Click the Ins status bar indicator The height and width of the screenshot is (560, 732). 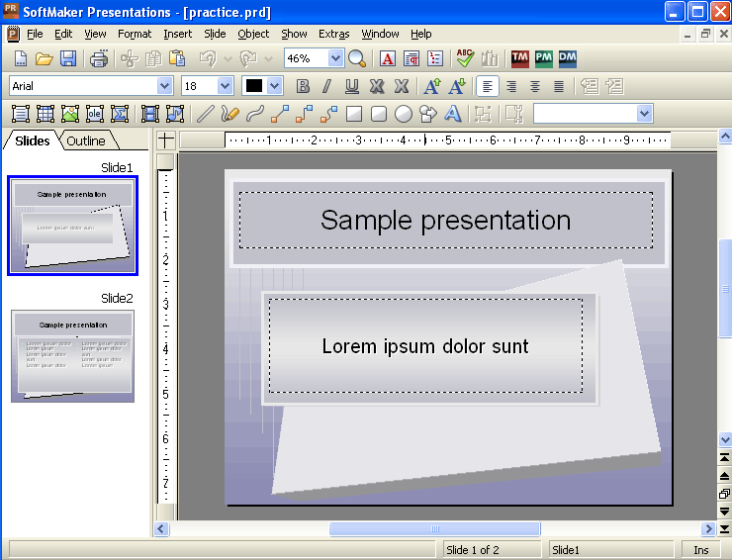point(701,550)
